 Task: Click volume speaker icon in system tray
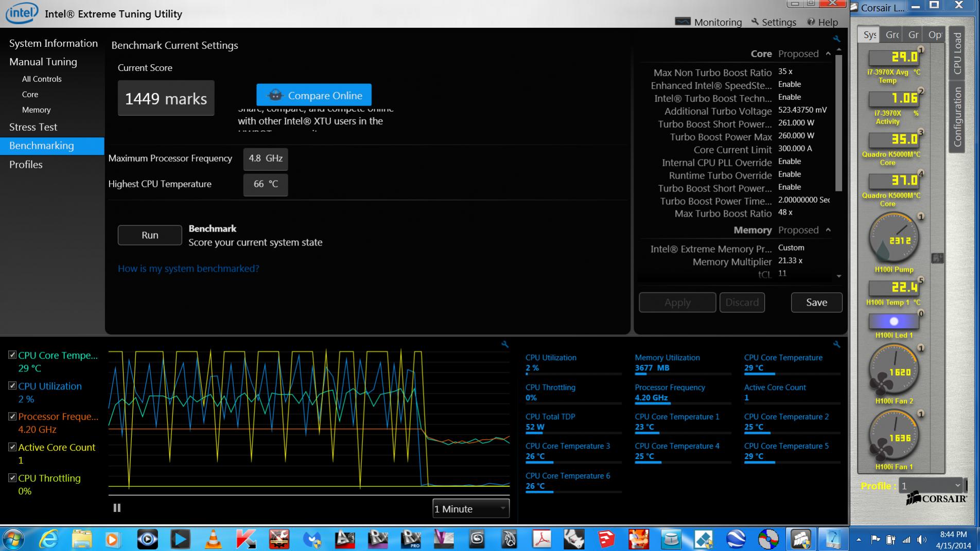point(921,540)
